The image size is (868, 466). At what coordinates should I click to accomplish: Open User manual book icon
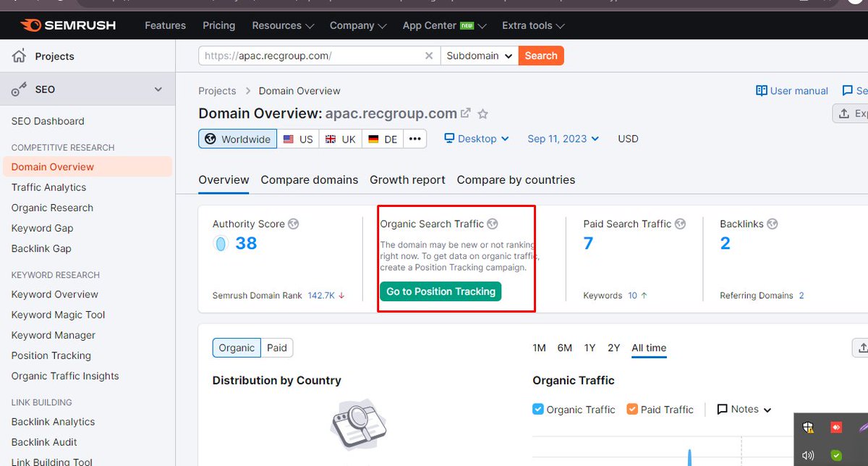(x=762, y=90)
